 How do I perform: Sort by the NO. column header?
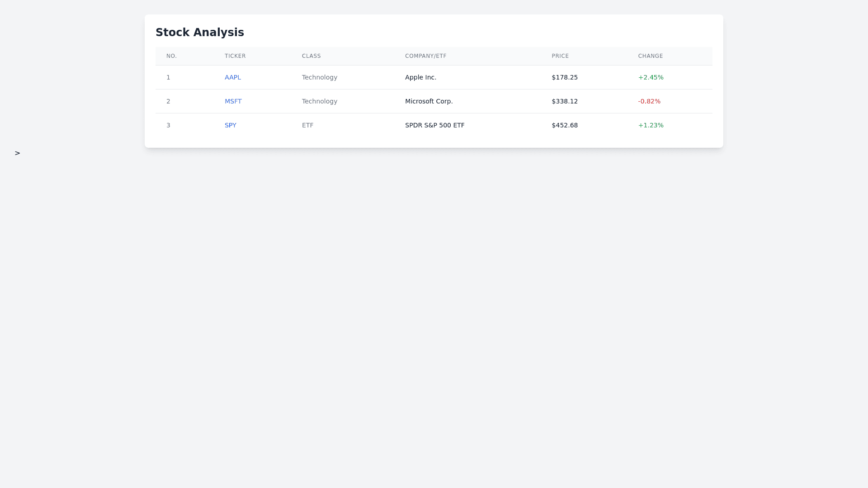(171, 56)
